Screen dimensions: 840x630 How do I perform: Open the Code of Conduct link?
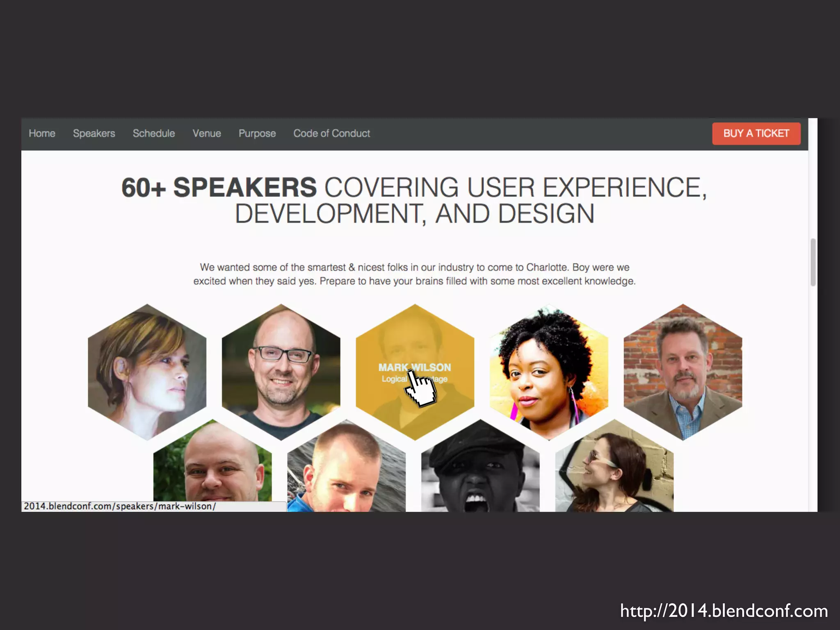pyautogui.click(x=331, y=133)
